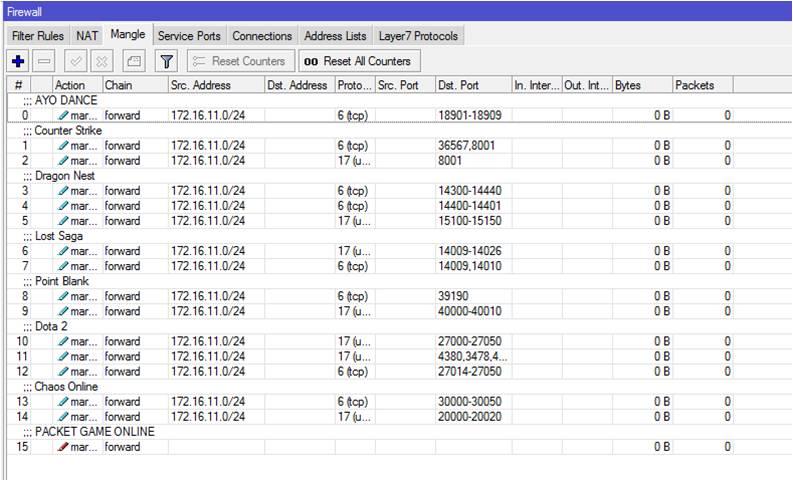Open the filter funnel icon
The image size is (793, 481).
pos(166,61)
